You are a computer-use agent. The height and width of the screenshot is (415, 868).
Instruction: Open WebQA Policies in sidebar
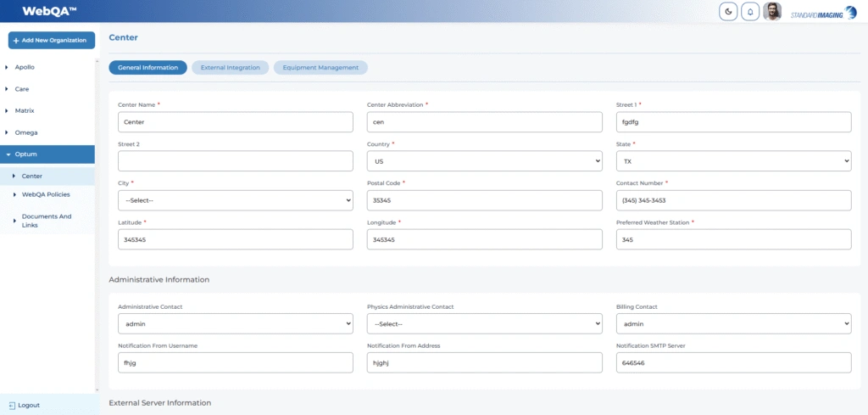[46, 194]
